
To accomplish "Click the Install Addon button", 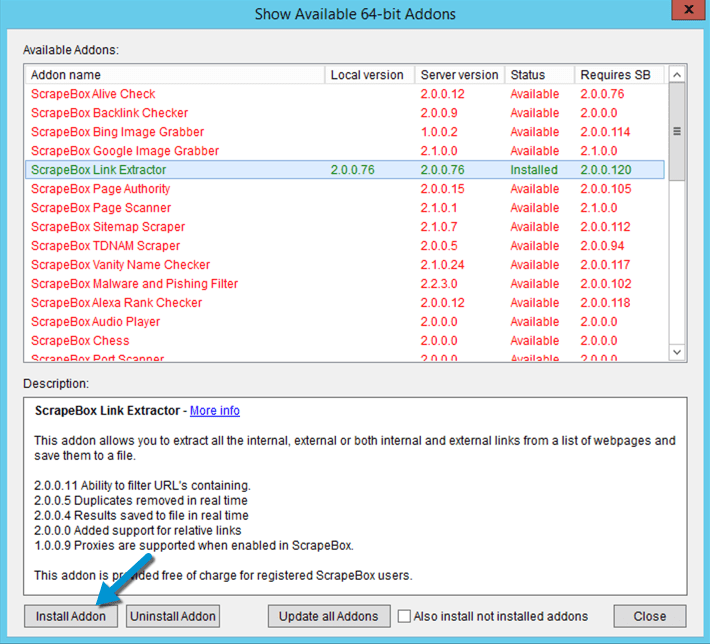I will 71,616.
